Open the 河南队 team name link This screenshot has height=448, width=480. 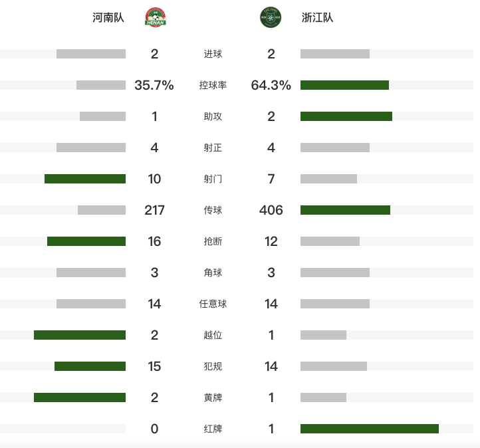[108, 17]
